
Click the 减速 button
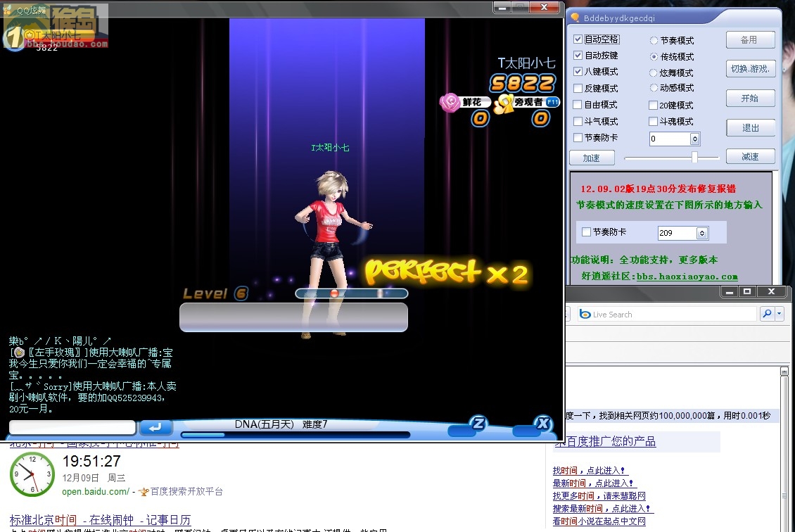click(751, 157)
